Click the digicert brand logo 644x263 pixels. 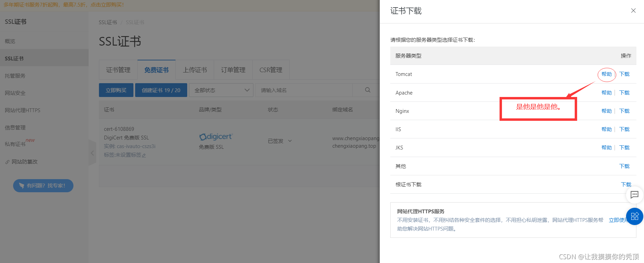[216, 137]
